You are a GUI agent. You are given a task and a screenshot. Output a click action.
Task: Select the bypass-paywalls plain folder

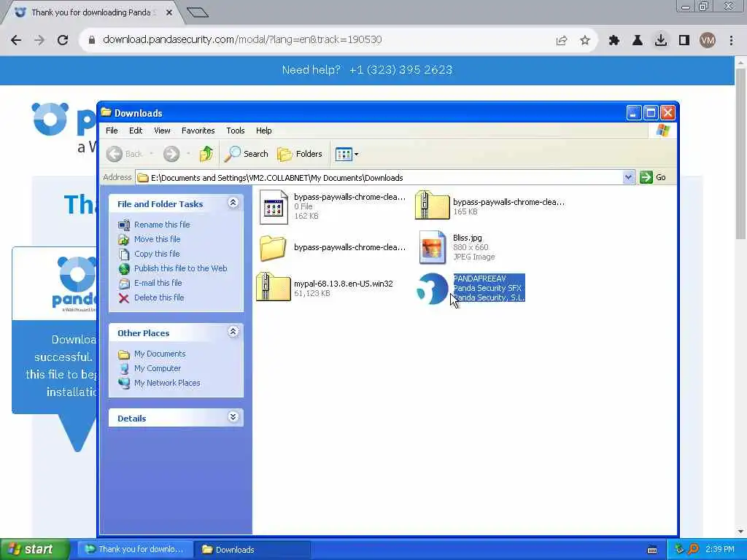(x=273, y=248)
